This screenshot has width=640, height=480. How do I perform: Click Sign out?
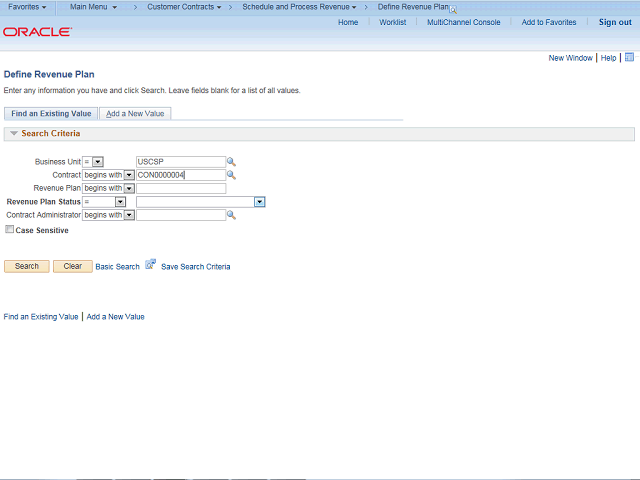pos(615,22)
